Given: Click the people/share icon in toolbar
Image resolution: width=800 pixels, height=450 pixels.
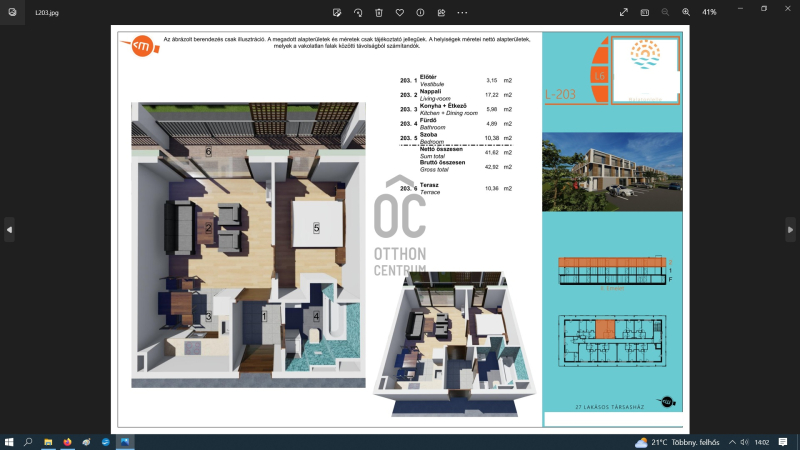Looking at the screenshot, I should [441, 12].
